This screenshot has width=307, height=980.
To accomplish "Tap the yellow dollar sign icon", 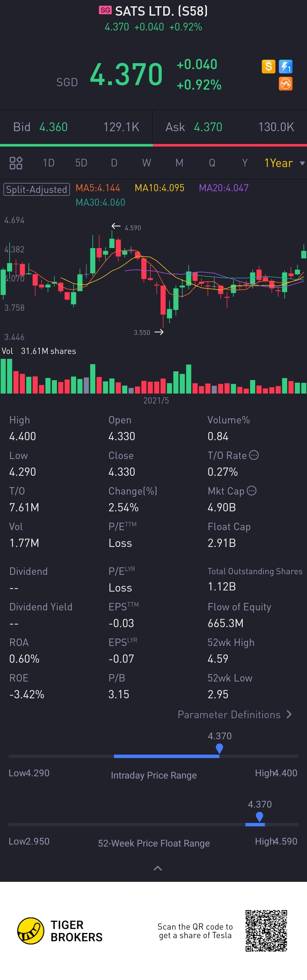I will click(x=268, y=67).
